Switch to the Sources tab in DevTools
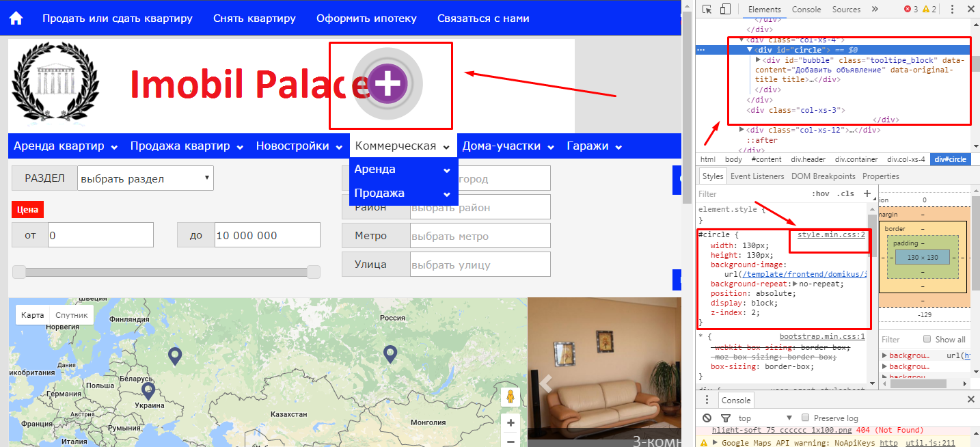The height and width of the screenshot is (447, 980). pos(846,10)
